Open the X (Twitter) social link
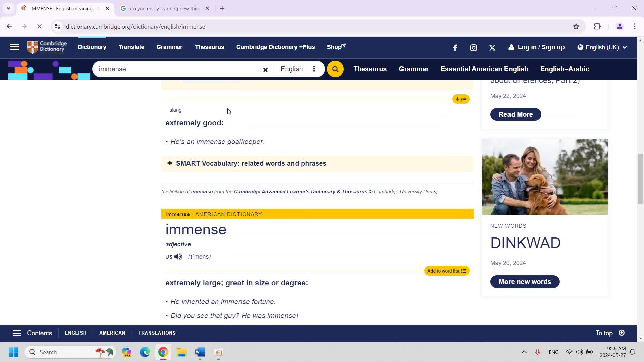The image size is (644, 362). 492,48
